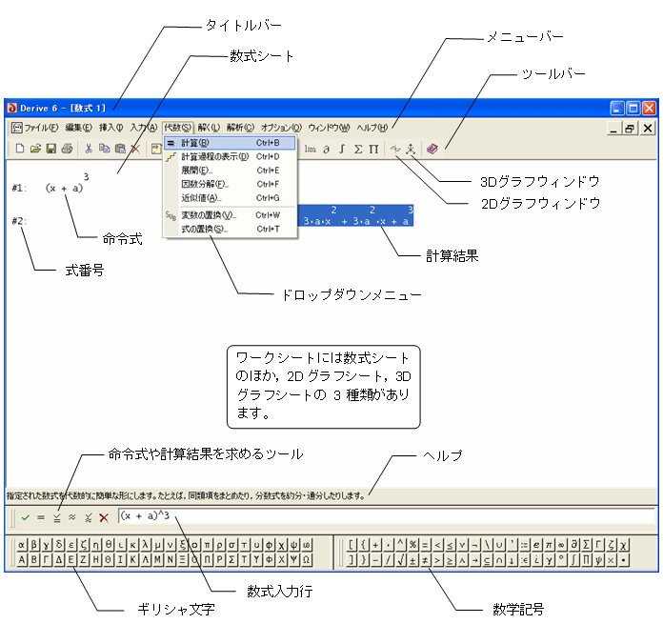The width and height of the screenshot is (663, 644).
Task: Open the ヘルプ(H) menu
Action: click(372, 128)
